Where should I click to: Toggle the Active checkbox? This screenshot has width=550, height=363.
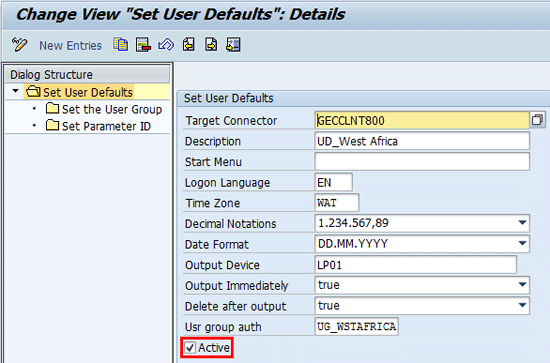pyautogui.click(x=190, y=348)
